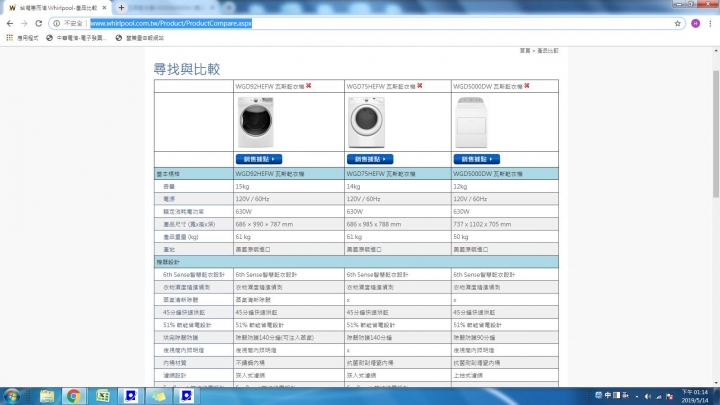This screenshot has height=405, width=720.
Task: Click the browser back arrow
Action: (10, 23)
